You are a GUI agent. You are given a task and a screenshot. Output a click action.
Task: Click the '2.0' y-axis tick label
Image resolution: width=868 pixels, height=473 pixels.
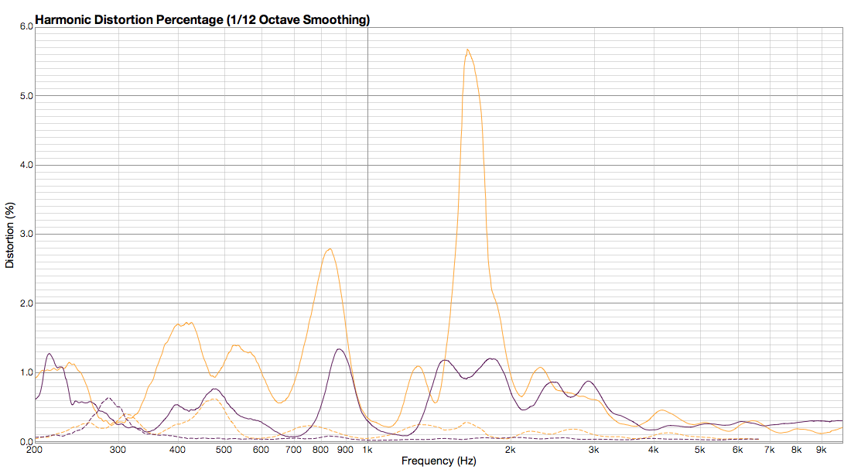coord(26,303)
